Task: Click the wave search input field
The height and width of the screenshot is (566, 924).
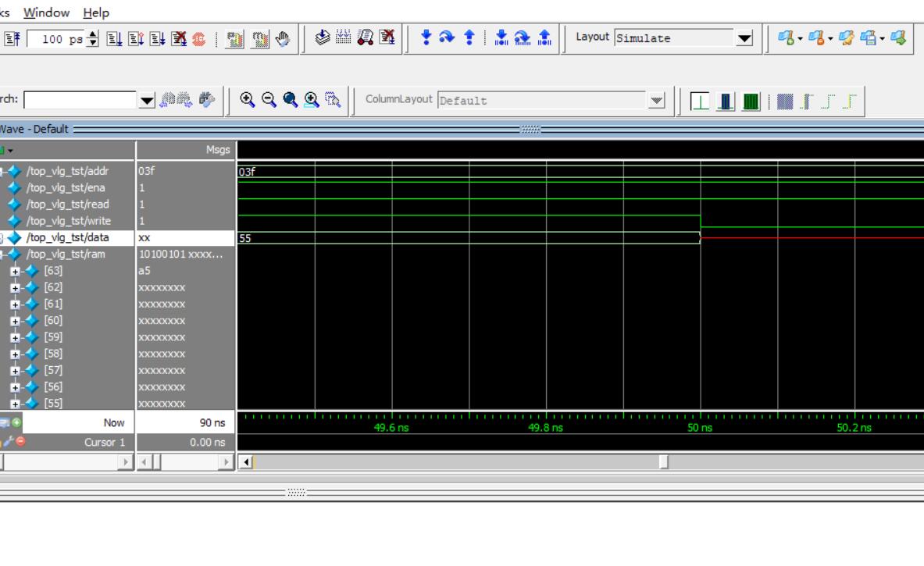Action: (x=80, y=100)
